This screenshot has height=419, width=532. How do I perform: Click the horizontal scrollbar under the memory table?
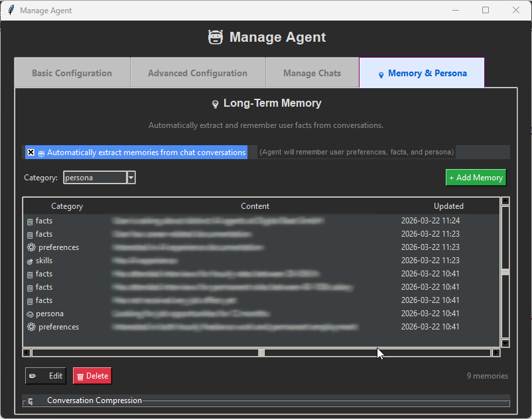click(261, 353)
